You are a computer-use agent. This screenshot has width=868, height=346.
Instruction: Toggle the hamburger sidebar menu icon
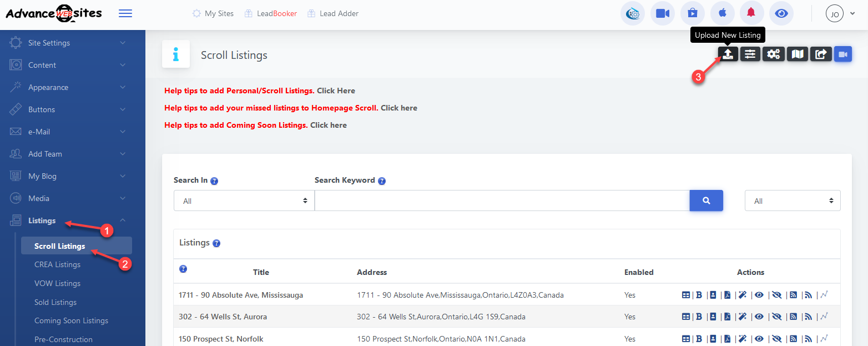tap(125, 13)
